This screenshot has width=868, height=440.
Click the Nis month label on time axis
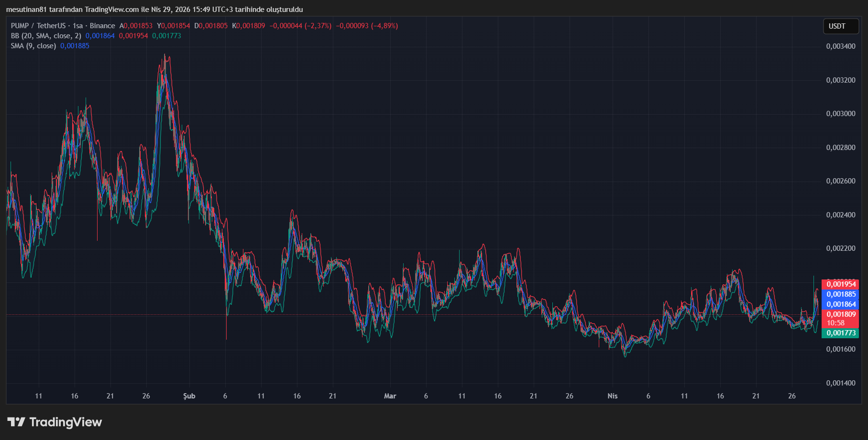point(613,396)
